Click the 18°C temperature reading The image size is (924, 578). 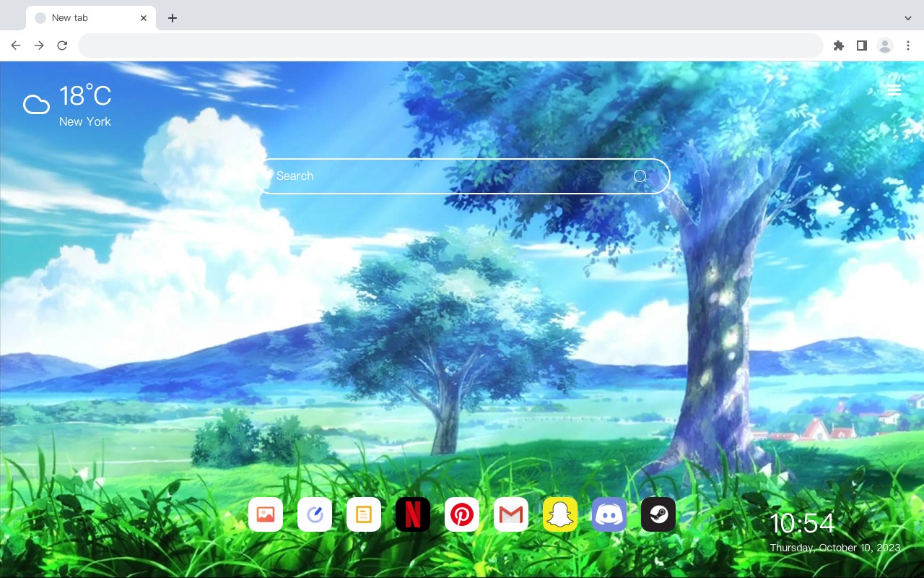coord(85,96)
